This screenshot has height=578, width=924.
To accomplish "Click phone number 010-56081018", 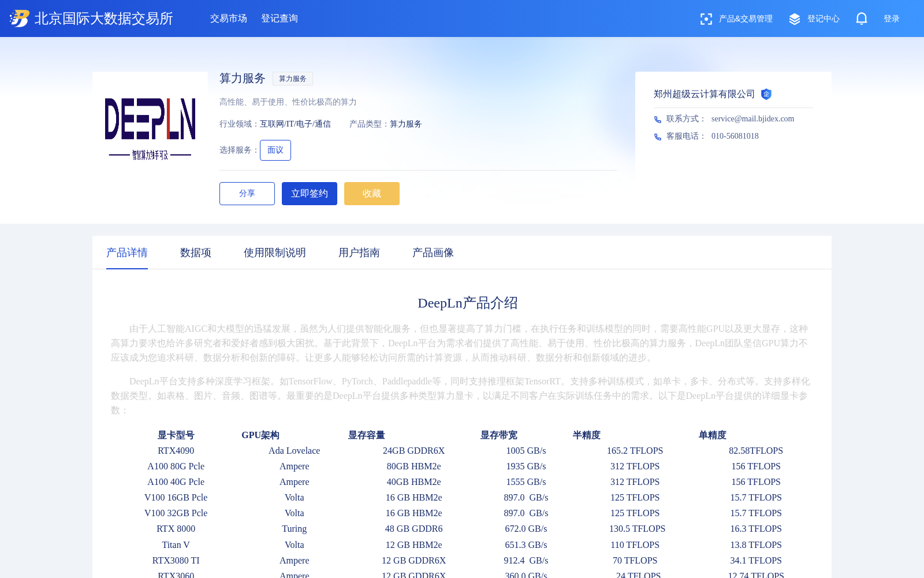I will point(735,136).
